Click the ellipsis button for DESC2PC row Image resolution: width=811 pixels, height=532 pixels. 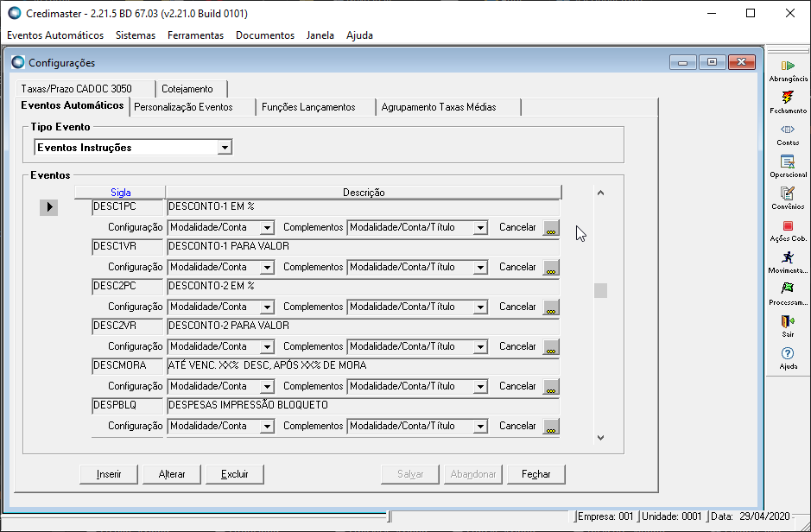point(551,307)
